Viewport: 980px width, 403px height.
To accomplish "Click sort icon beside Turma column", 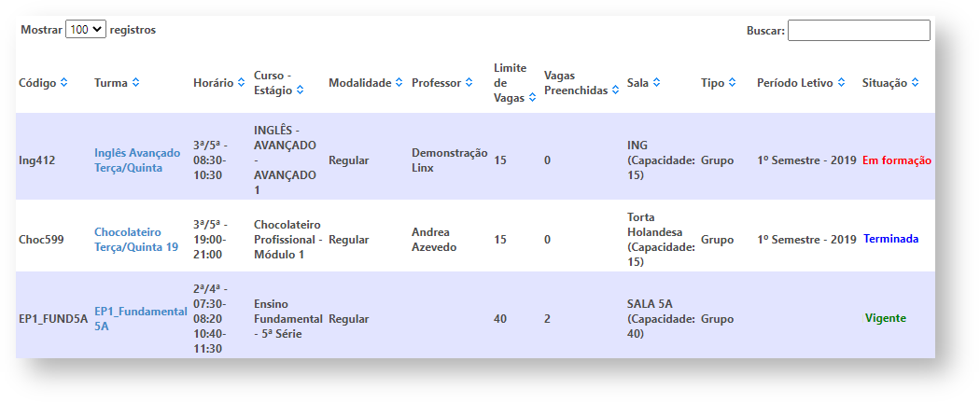I will [136, 83].
